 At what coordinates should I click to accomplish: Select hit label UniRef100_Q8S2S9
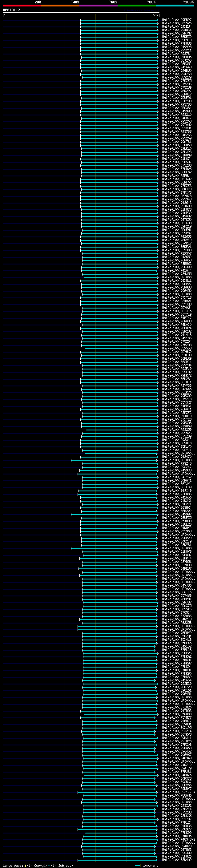pos(177,77)
